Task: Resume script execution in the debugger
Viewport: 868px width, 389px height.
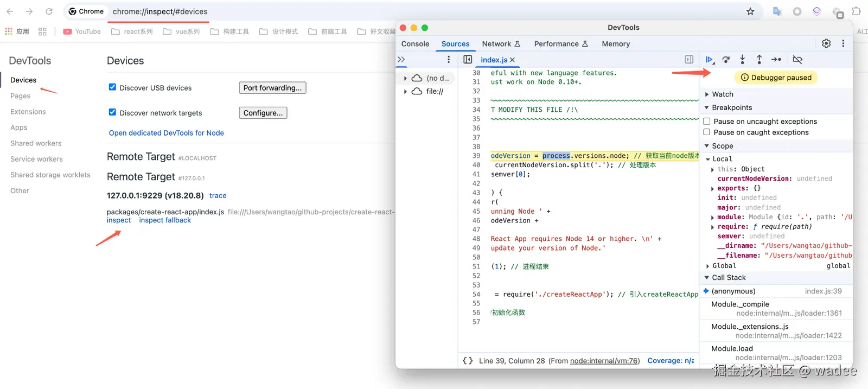Action: point(709,60)
